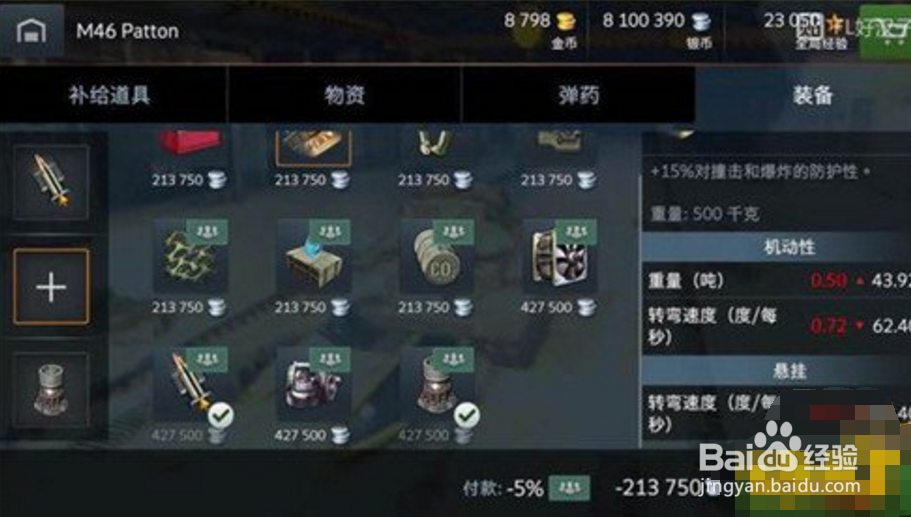This screenshot has height=517, width=911.
Task: Switch to the 物资 tab
Action: [x=345, y=95]
